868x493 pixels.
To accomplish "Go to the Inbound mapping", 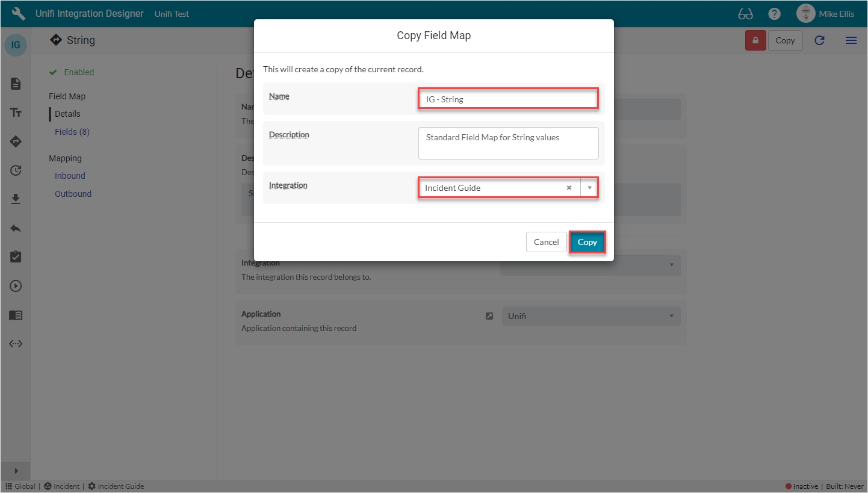I will point(70,176).
